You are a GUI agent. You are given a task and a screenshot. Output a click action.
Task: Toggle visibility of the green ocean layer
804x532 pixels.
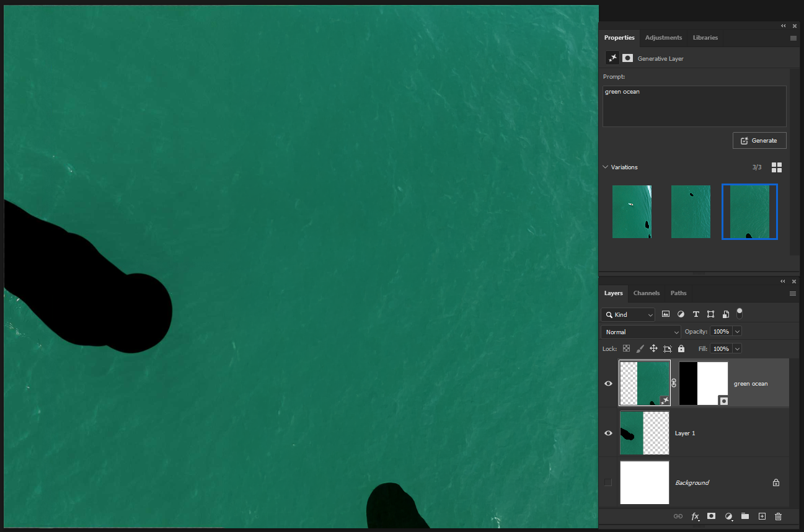pyautogui.click(x=608, y=383)
